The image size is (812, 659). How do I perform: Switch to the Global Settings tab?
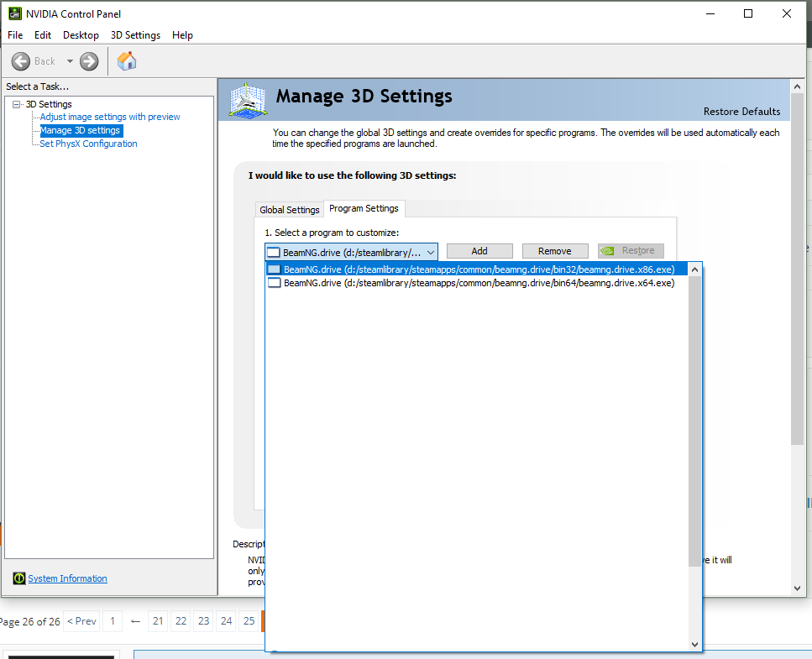pyautogui.click(x=290, y=210)
